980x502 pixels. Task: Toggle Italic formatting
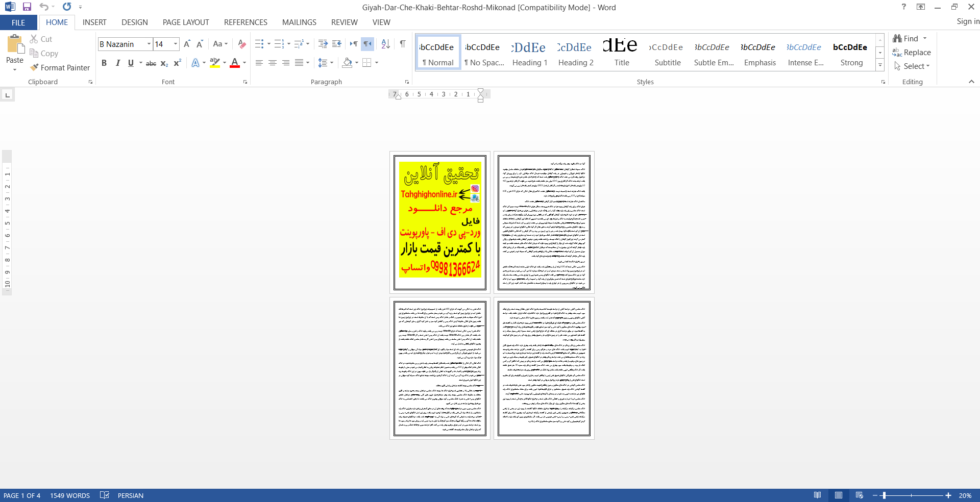tap(117, 63)
